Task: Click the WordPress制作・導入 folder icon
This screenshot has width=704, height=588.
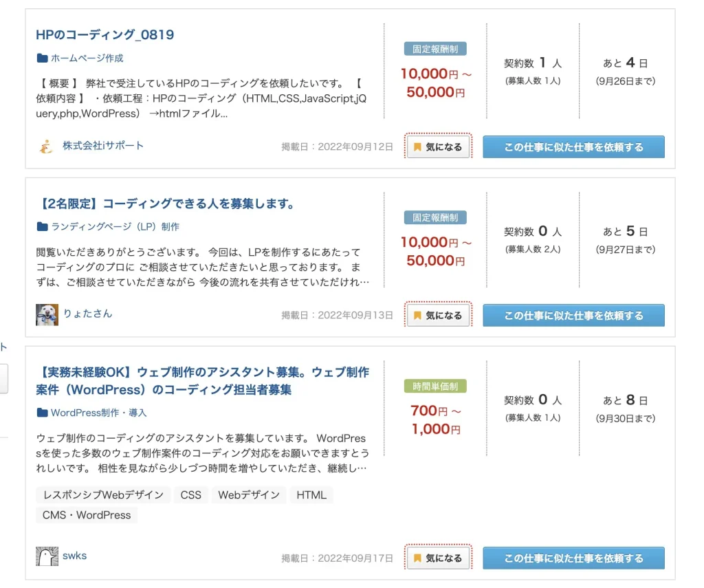Action: tap(42, 413)
